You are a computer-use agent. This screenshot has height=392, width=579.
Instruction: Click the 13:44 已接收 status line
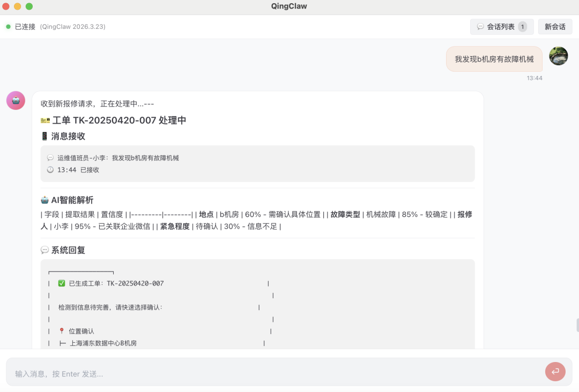tap(78, 170)
